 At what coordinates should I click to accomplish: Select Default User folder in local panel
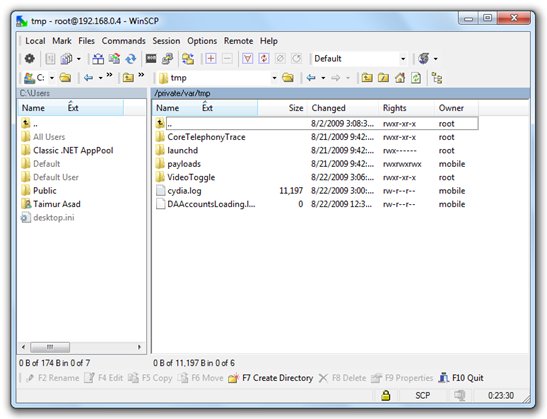56,177
